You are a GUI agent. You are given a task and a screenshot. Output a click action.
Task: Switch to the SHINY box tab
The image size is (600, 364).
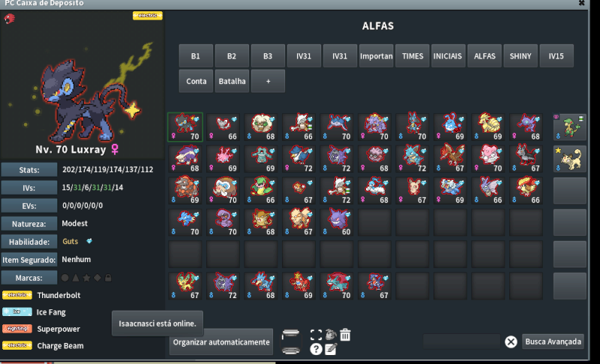(x=520, y=55)
